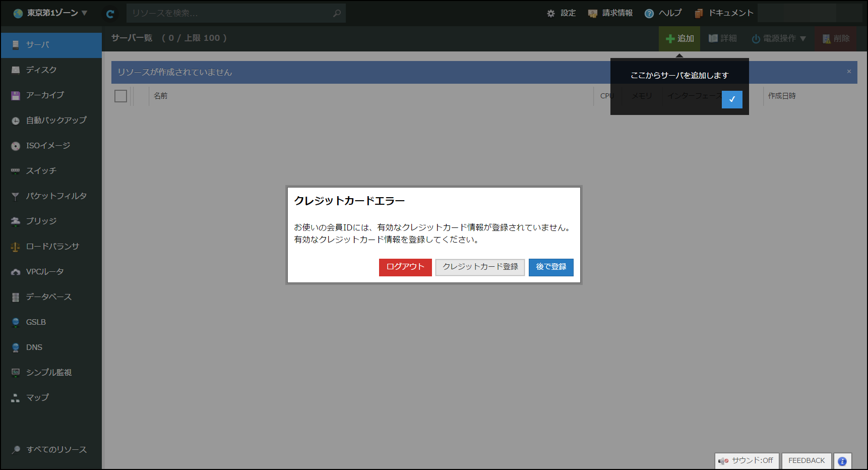868x470 pixels.
Task: Select ロードバランサ in the sidebar
Action: tap(52, 247)
